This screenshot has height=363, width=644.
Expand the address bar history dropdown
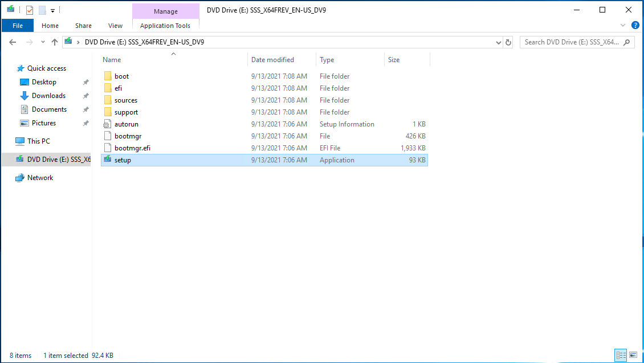pos(498,42)
